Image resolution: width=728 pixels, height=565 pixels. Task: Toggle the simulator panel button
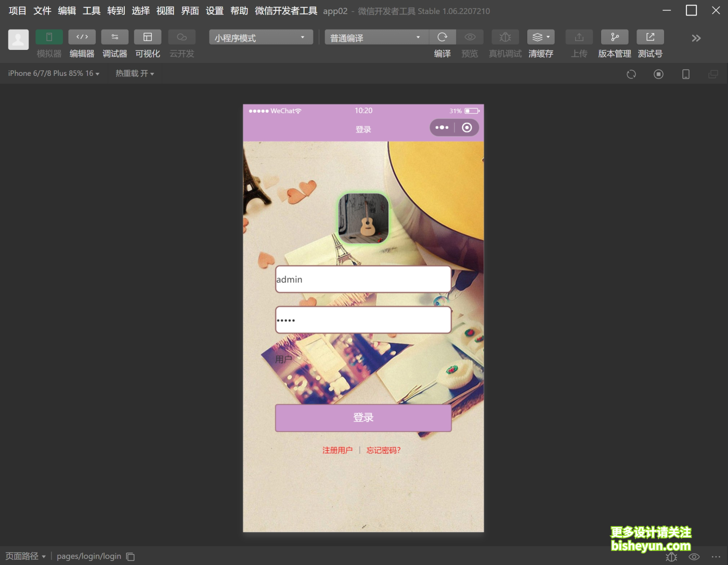pyautogui.click(x=49, y=37)
